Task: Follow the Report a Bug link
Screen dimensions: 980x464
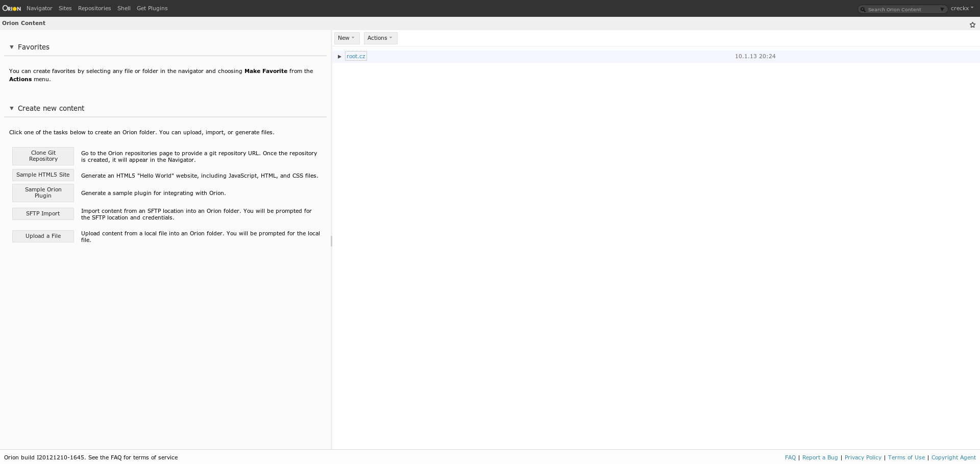Action: (x=820, y=457)
